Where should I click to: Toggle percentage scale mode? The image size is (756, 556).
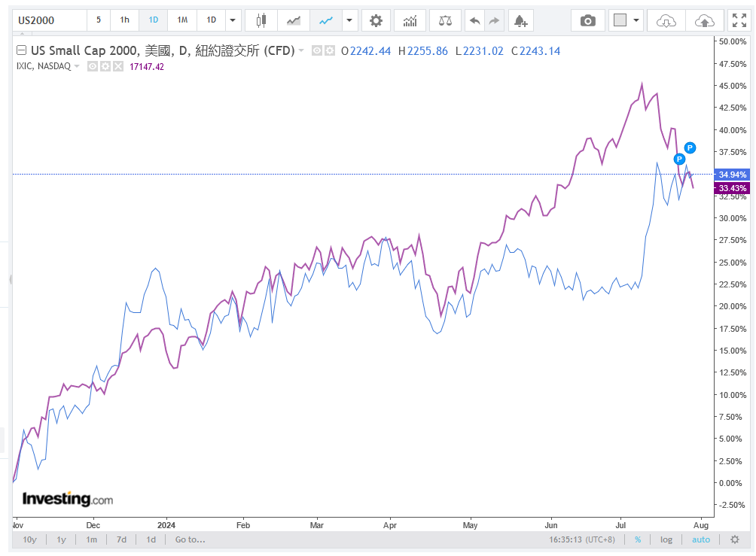point(638,539)
